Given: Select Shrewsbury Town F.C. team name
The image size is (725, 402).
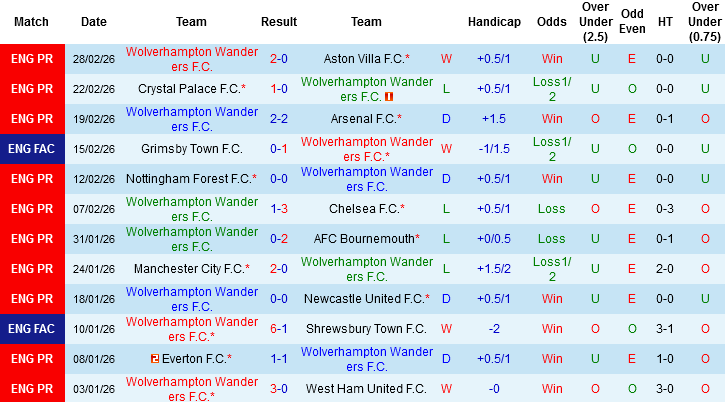Looking at the screenshot, I should click(x=366, y=329).
